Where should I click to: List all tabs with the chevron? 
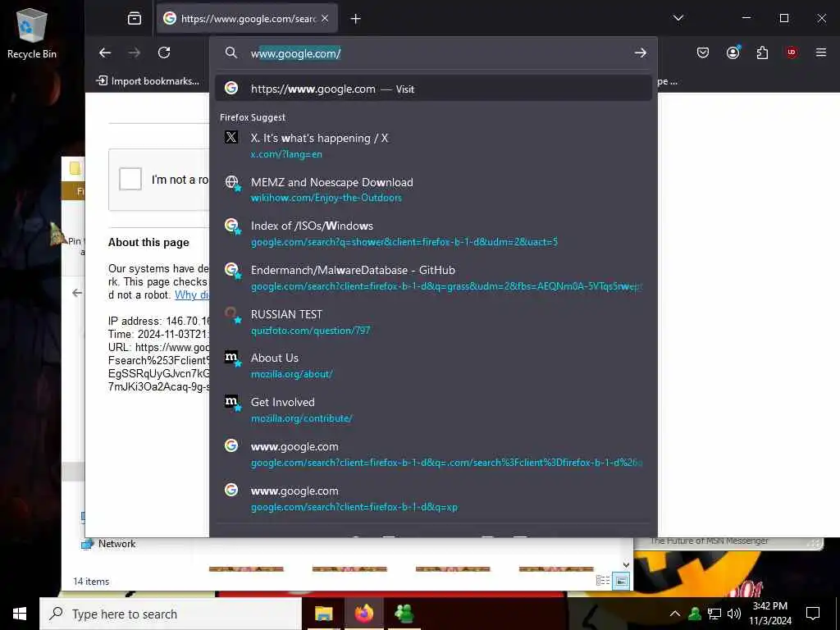pyautogui.click(x=678, y=18)
